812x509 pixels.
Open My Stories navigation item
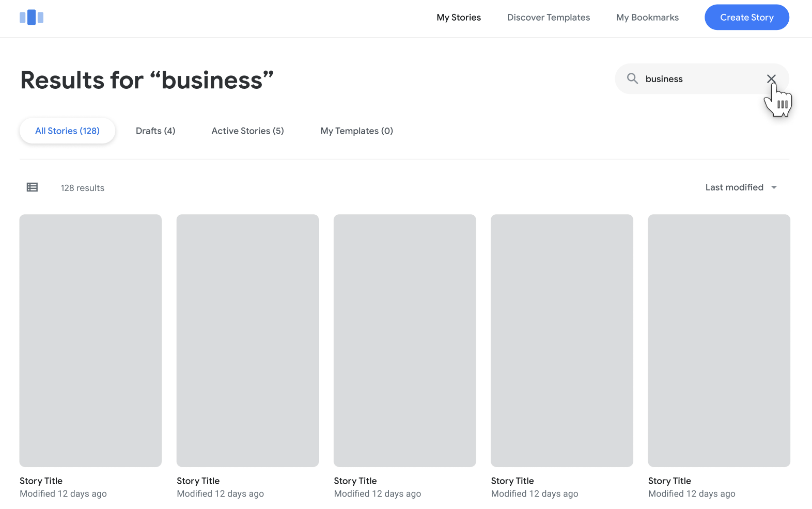pos(459,18)
